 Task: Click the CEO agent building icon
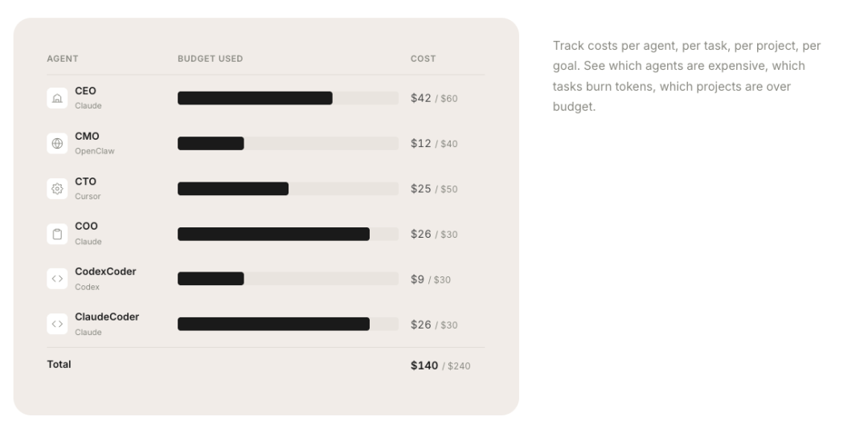[57, 98]
